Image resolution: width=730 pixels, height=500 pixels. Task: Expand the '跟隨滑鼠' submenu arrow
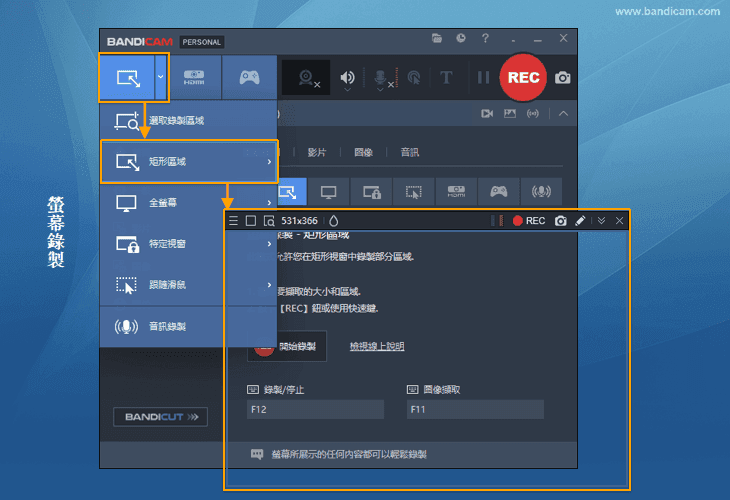tap(269, 284)
